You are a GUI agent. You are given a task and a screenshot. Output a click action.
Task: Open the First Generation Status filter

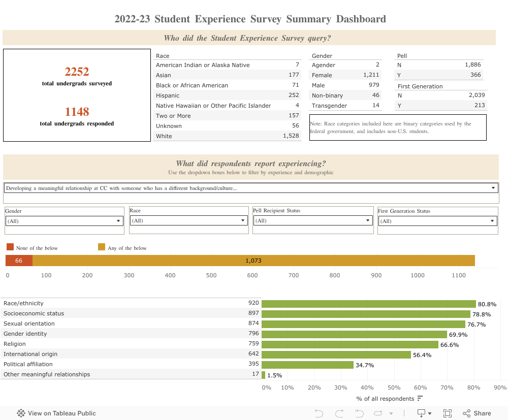[x=491, y=220]
